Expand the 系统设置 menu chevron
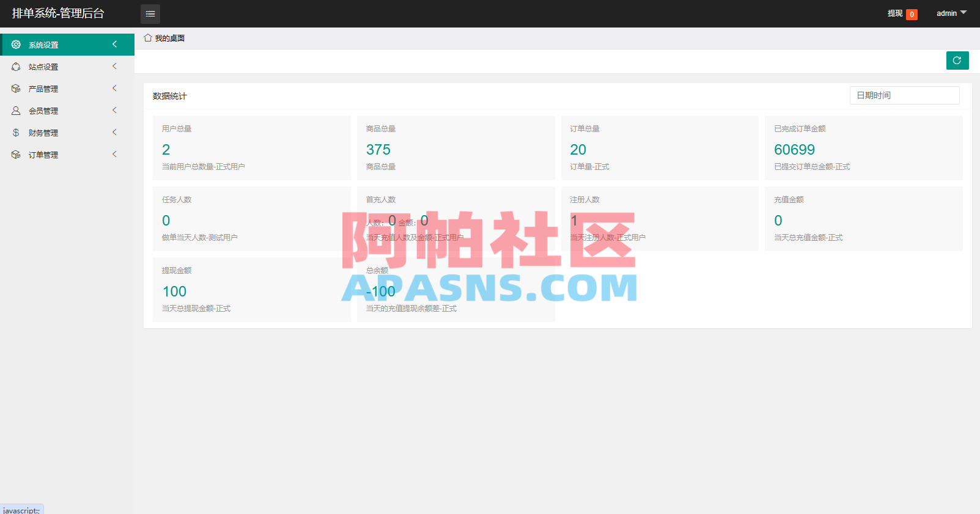Image resolution: width=980 pixels, height=514 pixels. pos(114,44)
